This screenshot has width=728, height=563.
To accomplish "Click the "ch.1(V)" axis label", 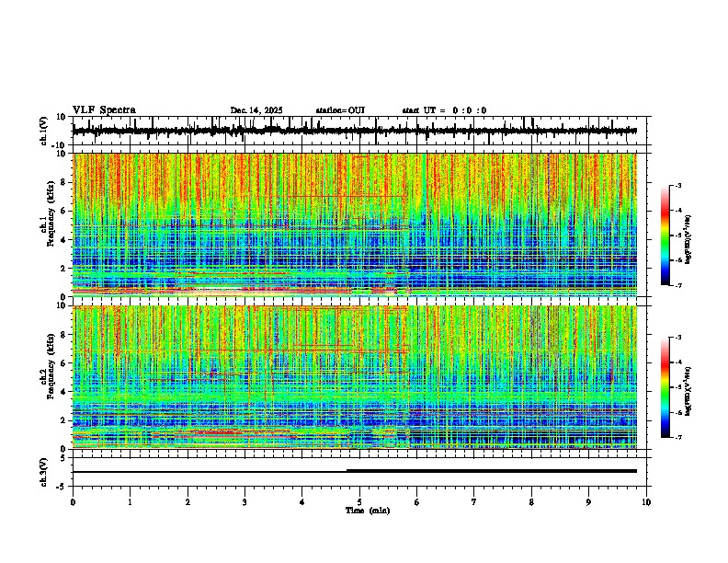I will pos(44,131).
